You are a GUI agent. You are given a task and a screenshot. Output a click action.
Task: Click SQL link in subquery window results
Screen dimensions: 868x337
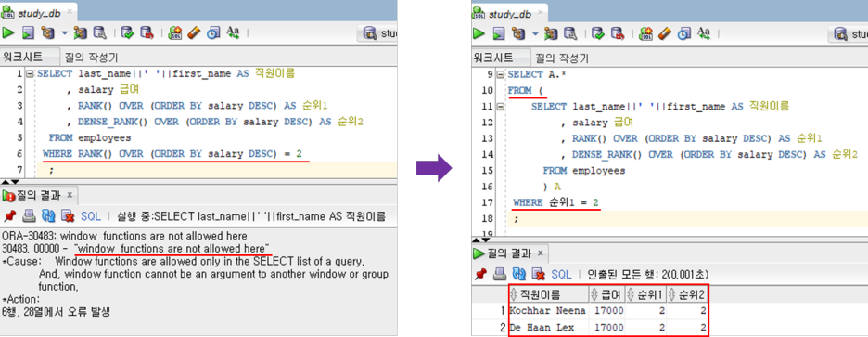(561, 274)
